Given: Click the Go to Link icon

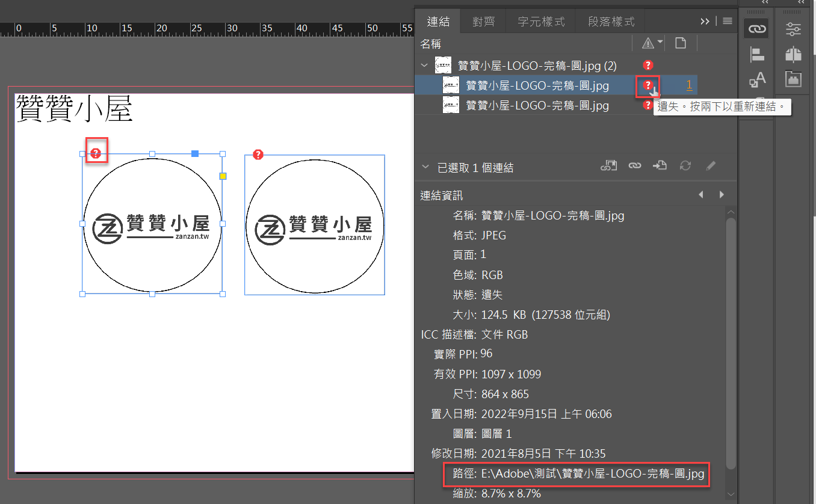Looking at the screenshot, I should [660, 166].
